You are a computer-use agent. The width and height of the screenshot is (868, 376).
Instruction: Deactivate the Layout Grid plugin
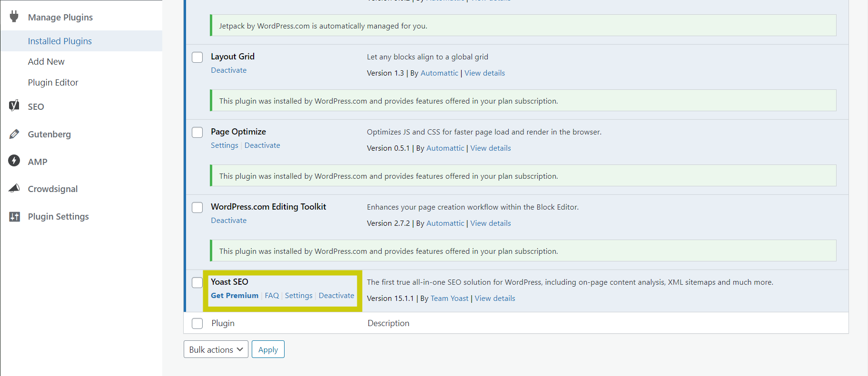(x=229, y=70)
